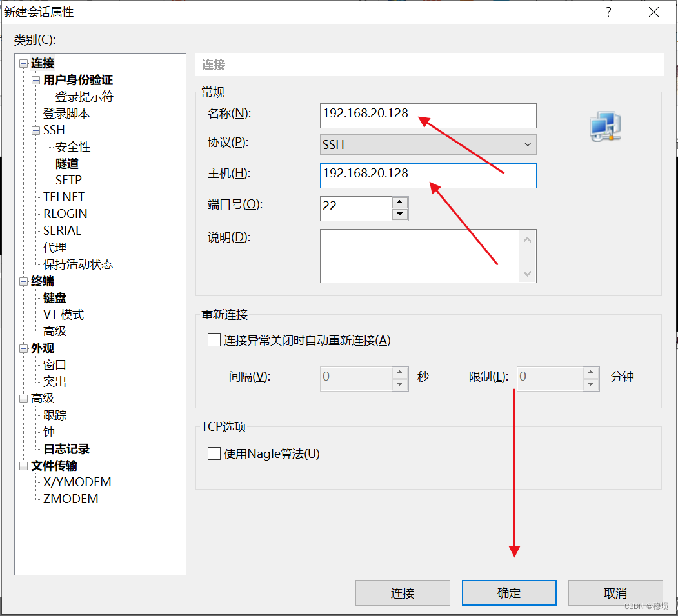
Task: Enable the 使用Nagle算法 option
Action: pos(214,453)
